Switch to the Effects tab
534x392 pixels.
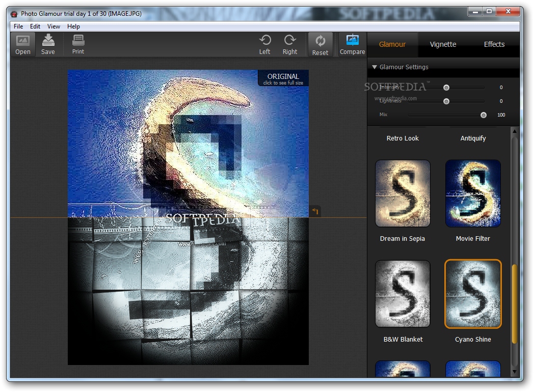coord(494,44)
